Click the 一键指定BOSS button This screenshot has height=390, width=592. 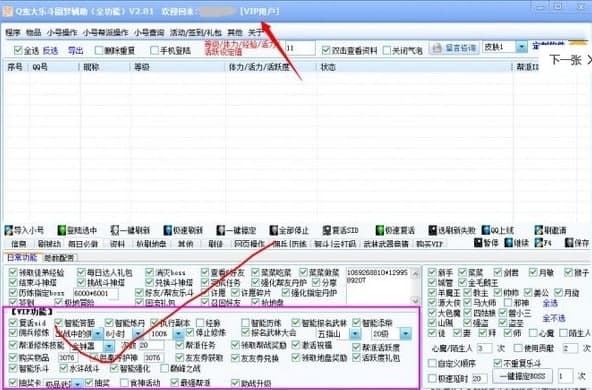[522, 376]
